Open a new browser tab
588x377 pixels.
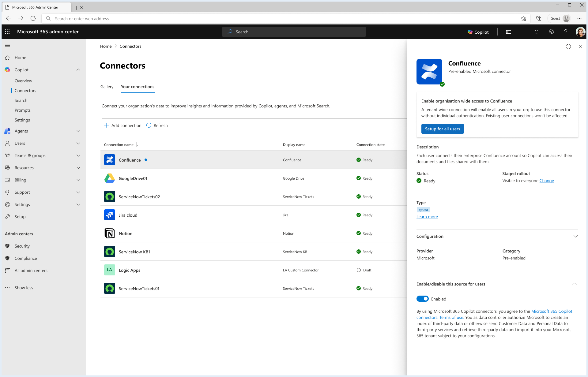pos(76,7)
